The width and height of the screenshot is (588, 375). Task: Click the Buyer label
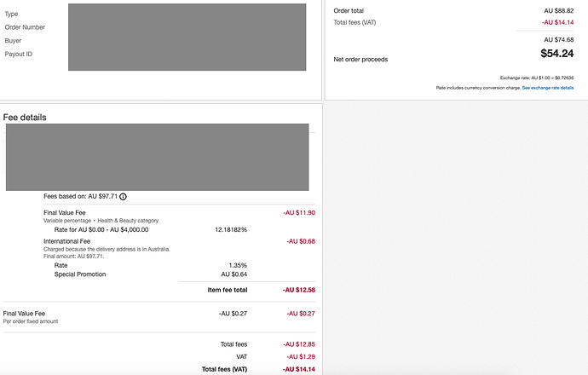click(x=13, y=41)
